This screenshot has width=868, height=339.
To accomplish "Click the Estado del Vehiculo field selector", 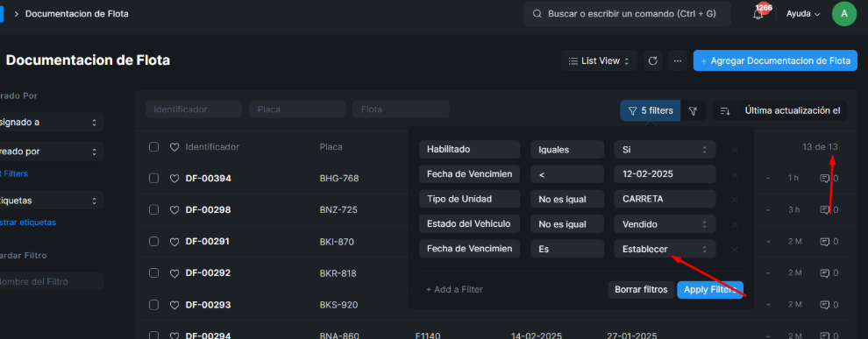I will [x=469, y=224].
